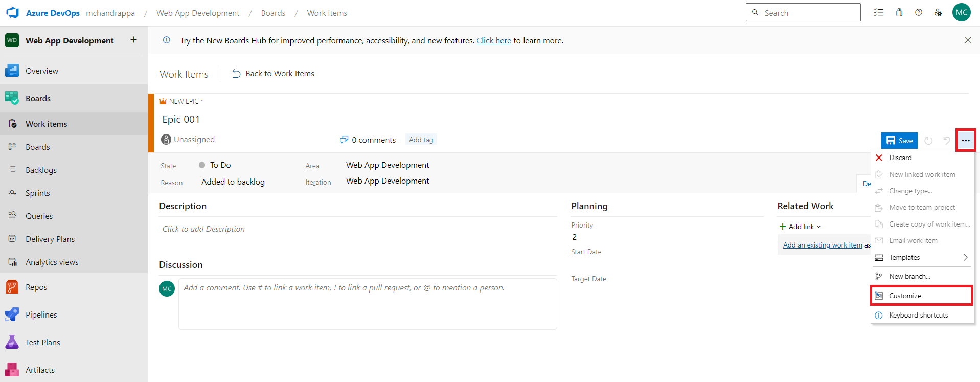Select New branch... from the menu
This screenshot has width=980, height=382.
click(922, 276)
